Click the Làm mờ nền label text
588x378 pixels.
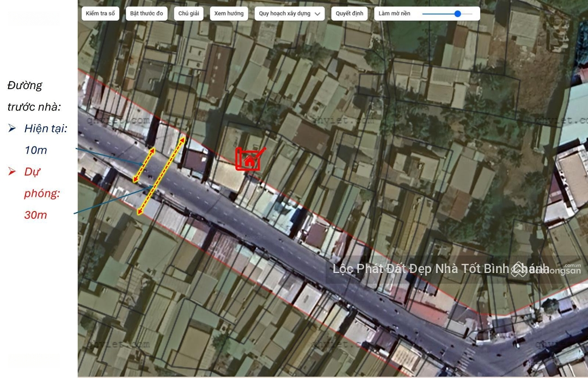[x=395, y=14]
